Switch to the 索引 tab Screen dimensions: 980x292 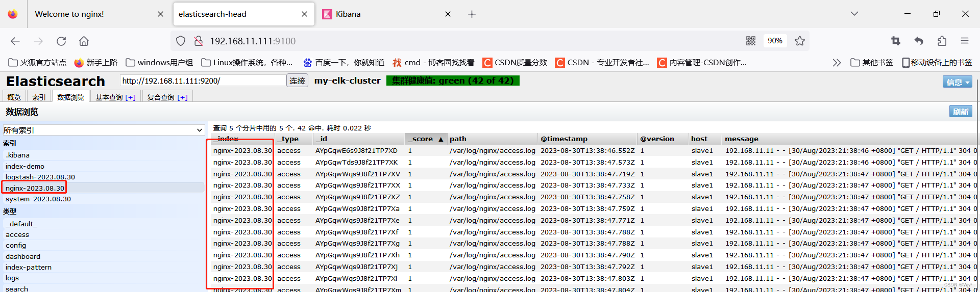[x=39, y=97]
